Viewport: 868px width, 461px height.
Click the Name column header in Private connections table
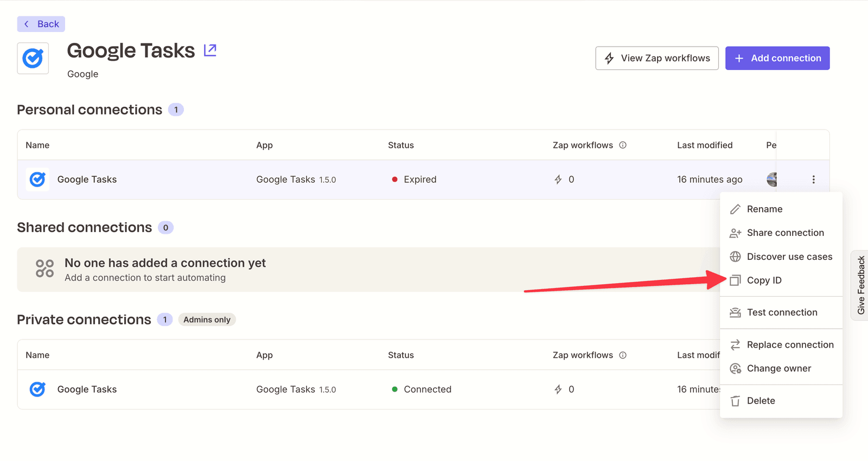pyautogui.click(x=37, y=355)
